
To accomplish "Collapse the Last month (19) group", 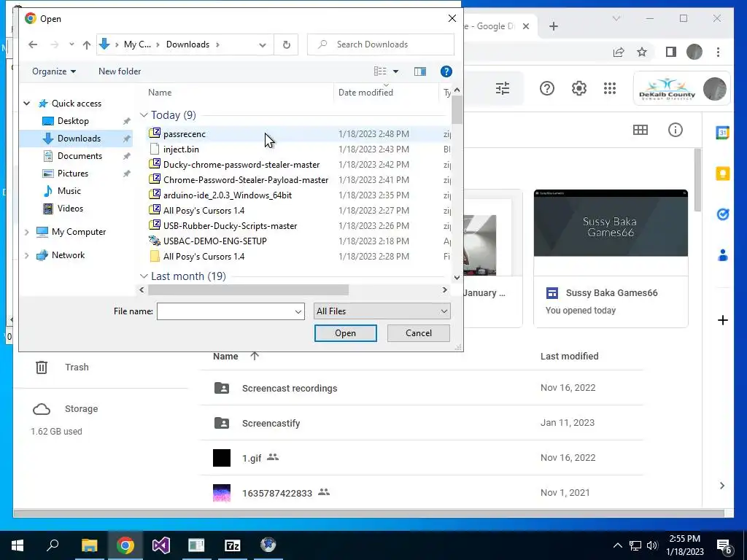I will [x=144, y=276].
